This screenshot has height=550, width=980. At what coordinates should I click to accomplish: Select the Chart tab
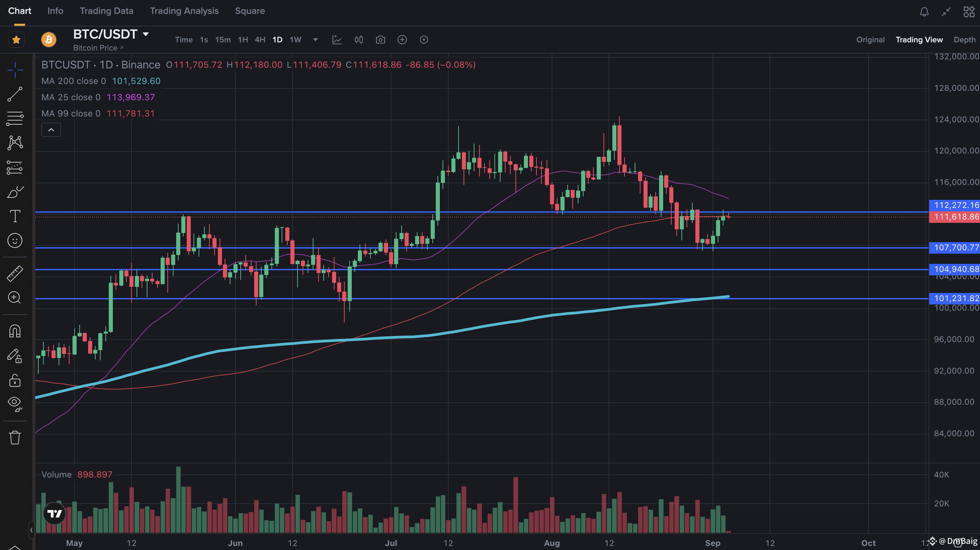click(x=19, y=10)
